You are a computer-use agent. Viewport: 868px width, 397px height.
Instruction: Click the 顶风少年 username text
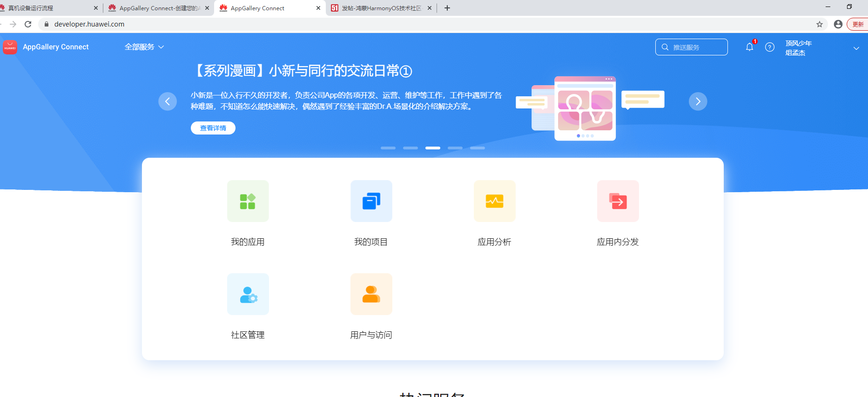(799, 43)
